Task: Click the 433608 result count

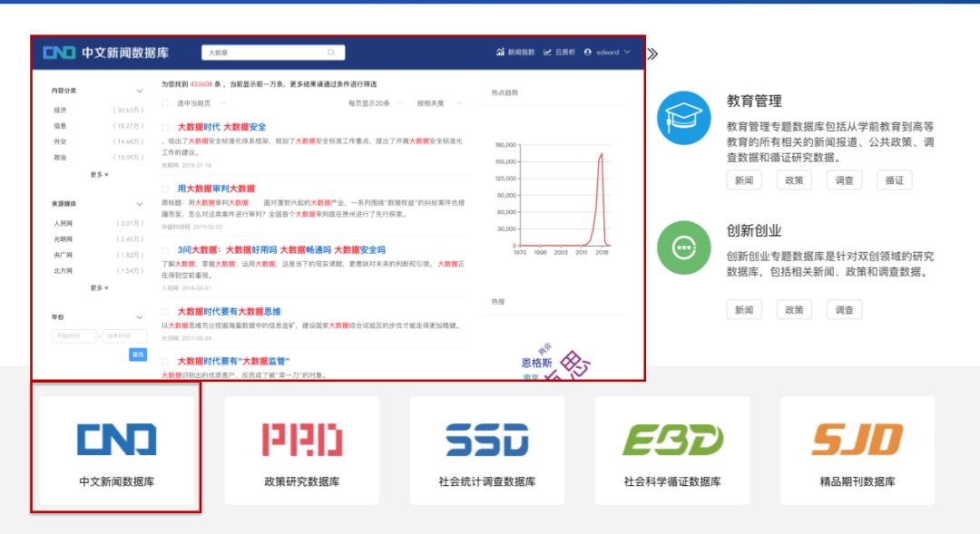Action: (201, 83)
